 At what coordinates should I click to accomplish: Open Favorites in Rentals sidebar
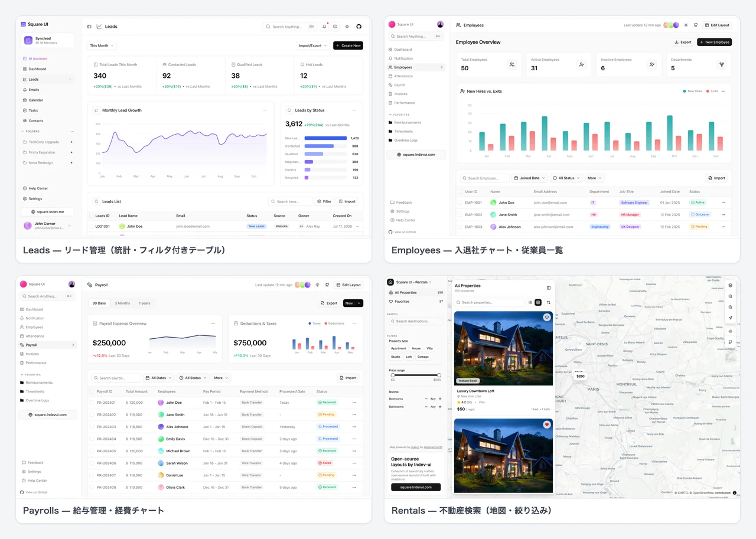[416, 301]
